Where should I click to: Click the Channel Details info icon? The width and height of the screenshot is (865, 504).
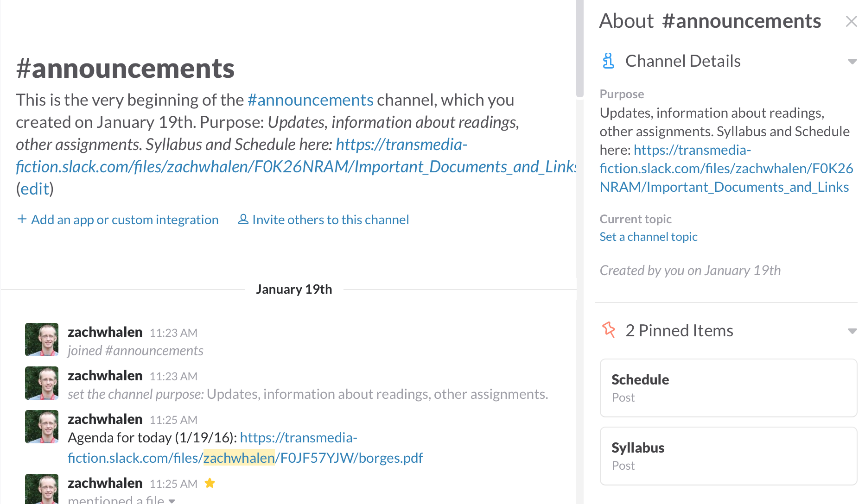[x=608, y=61]
